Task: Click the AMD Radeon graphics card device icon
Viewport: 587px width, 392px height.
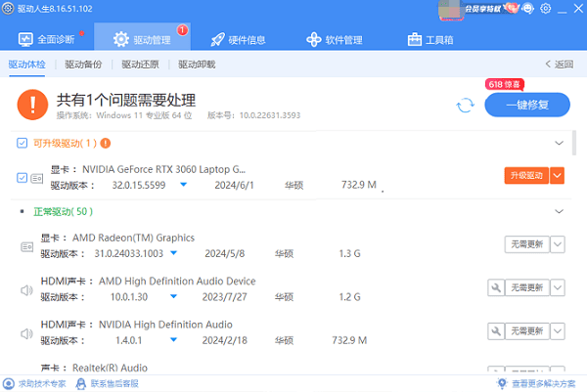Action: pos(27,246)
